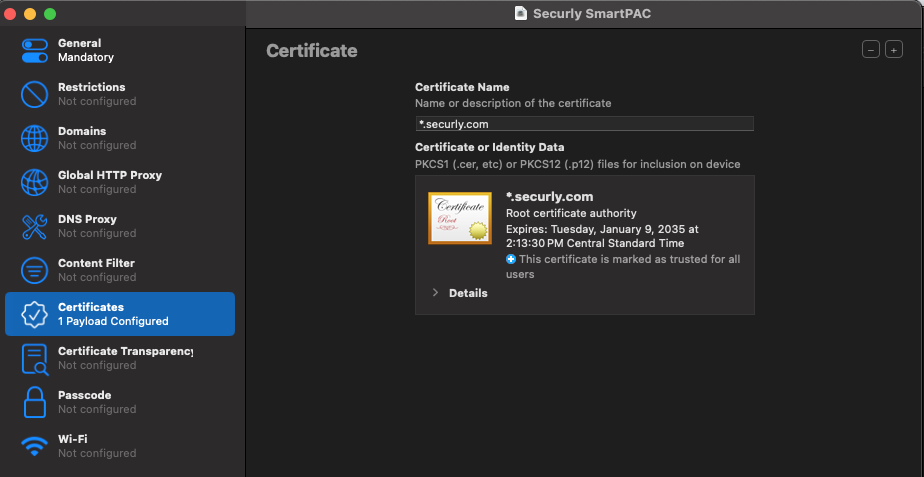Remove certificate payload with minus button
Viewport: 924px width, 477px height.
(x=871, y=50)
